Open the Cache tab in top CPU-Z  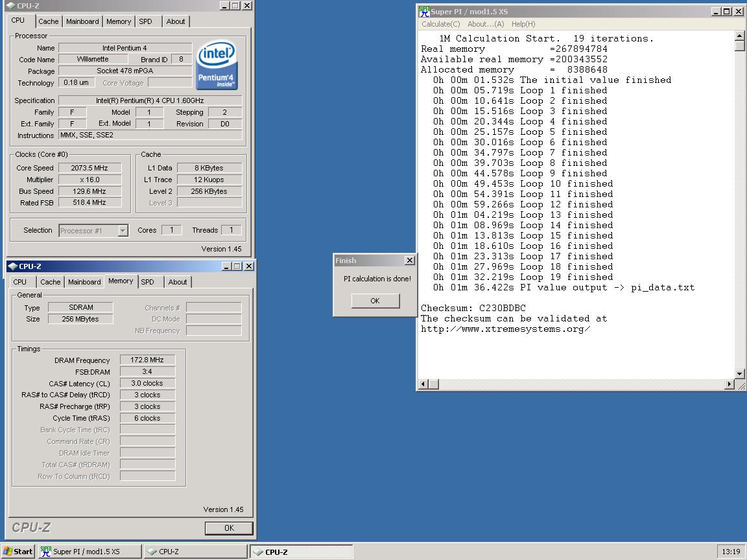pos(49,21)
